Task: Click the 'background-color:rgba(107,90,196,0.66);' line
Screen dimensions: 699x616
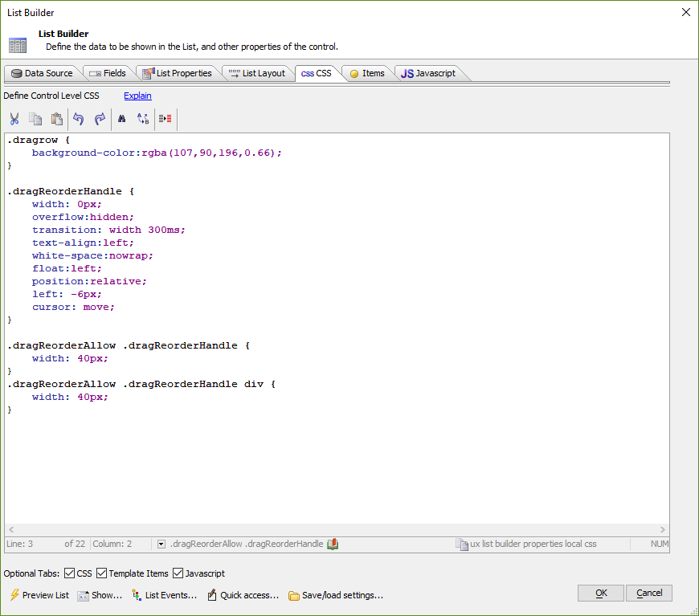Action: 157,153
